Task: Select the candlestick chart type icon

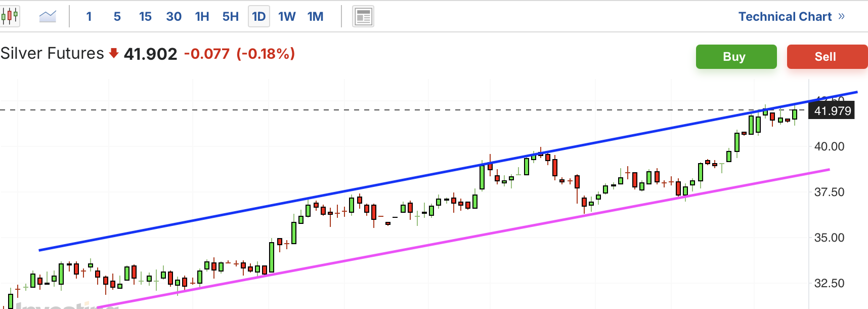Action: coord(10,16)
